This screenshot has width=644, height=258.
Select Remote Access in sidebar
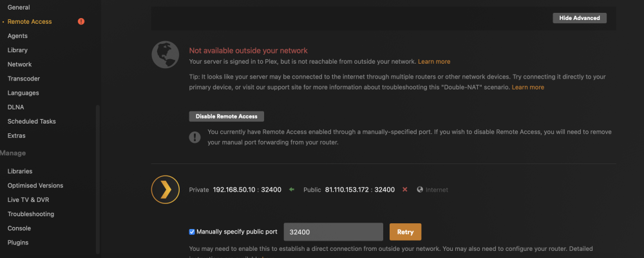pos(30,21)
